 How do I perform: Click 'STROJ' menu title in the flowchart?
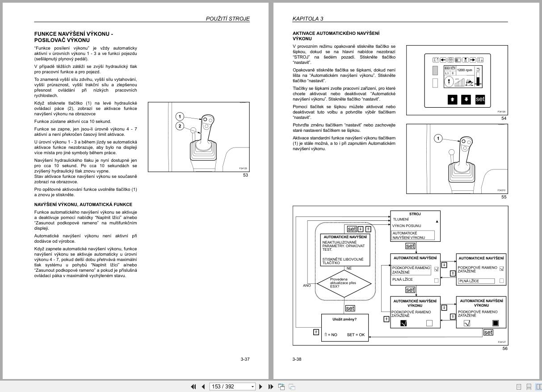pos(415,214)
